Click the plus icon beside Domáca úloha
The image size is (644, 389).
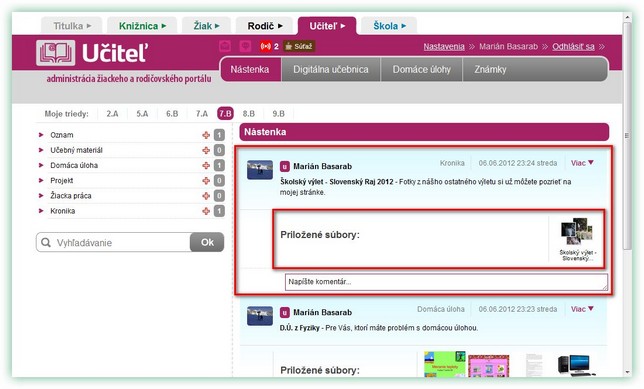coord(206,166)
